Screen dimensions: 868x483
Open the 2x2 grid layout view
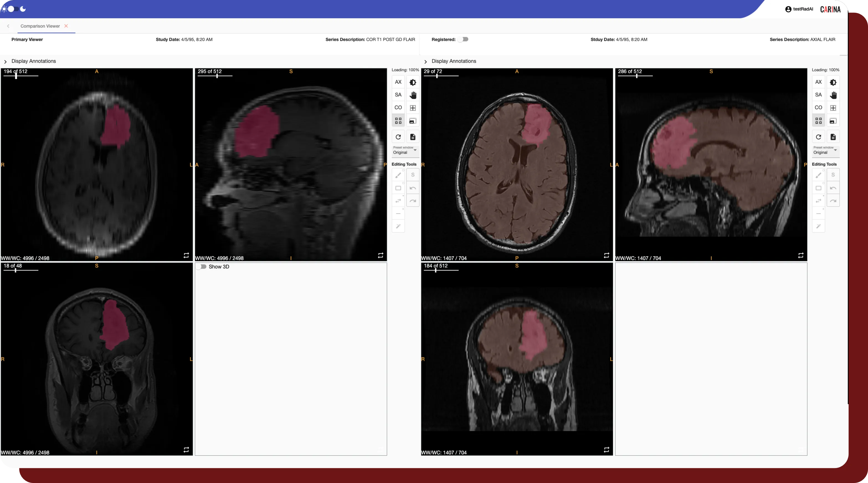398,120
